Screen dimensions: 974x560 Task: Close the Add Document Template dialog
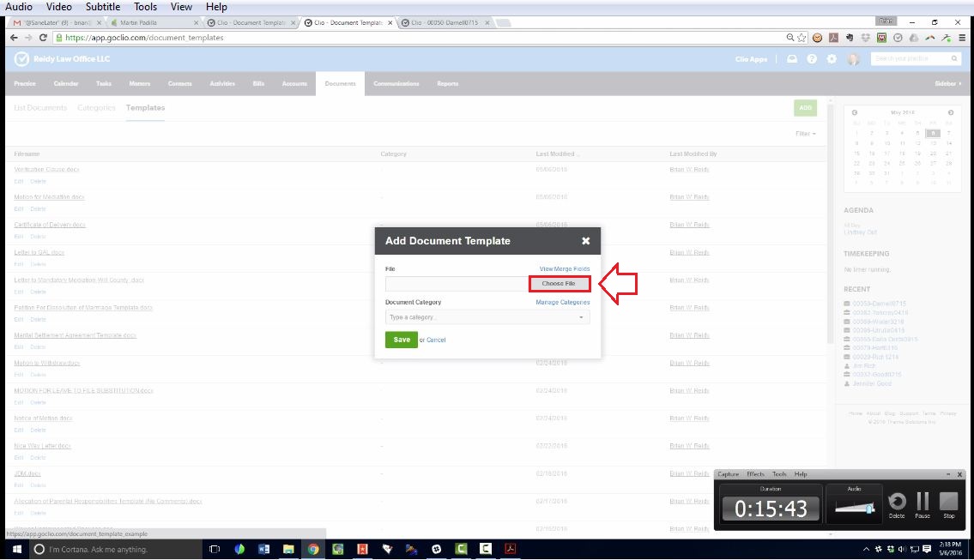[586, 241]
